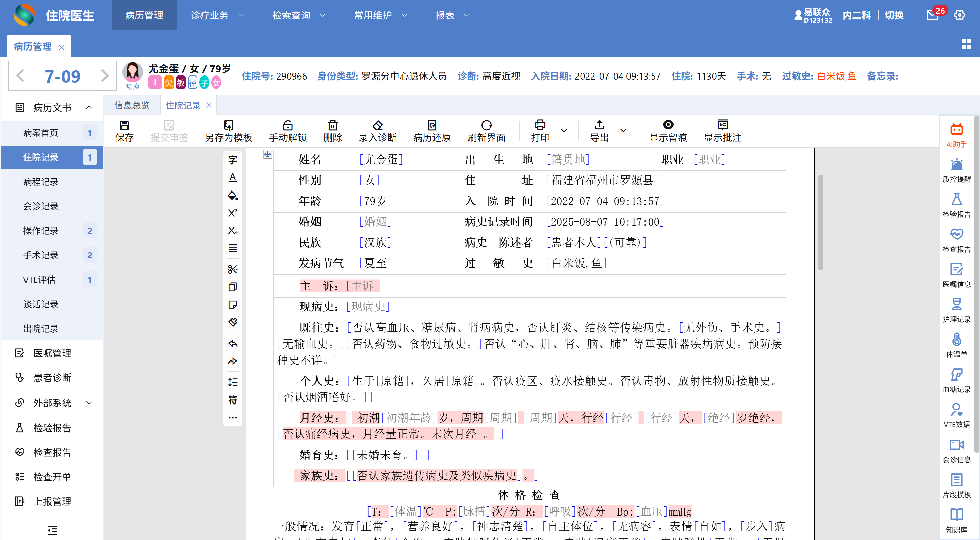Viewport: 980px width, 540px height.
Task: Collapse the left sidebar with bottom toggle
Action: [52, 530]
